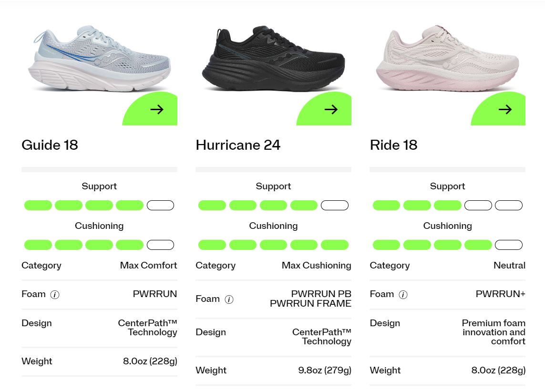This screenshot has height=392, width=545.
Task: Open the Hurricane 24 product title
Action: 238,145
